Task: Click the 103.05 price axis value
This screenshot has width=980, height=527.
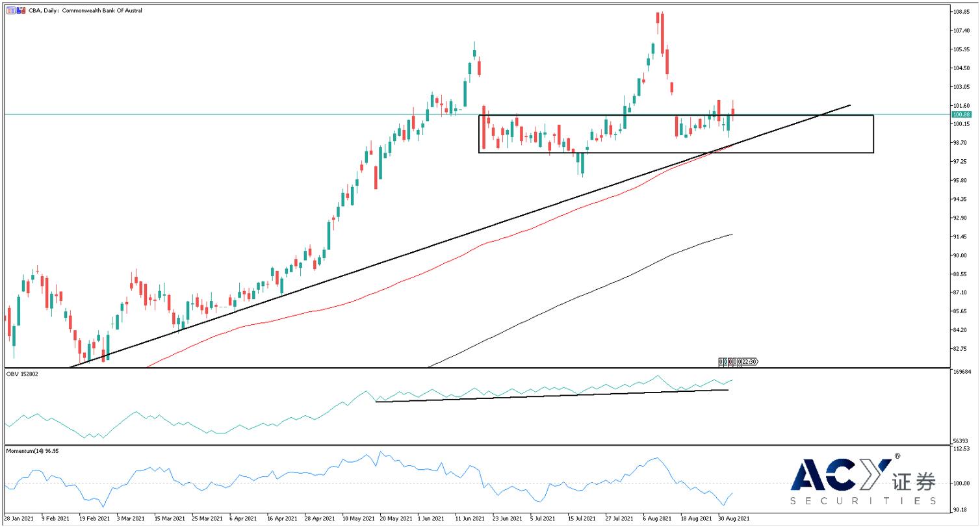Action: [x=961, y=87]
